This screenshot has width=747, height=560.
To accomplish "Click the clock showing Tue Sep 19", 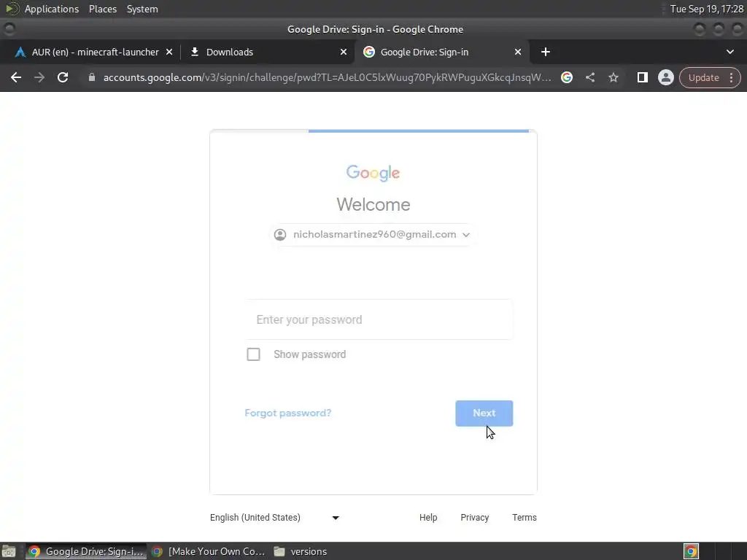I will 706,9.
